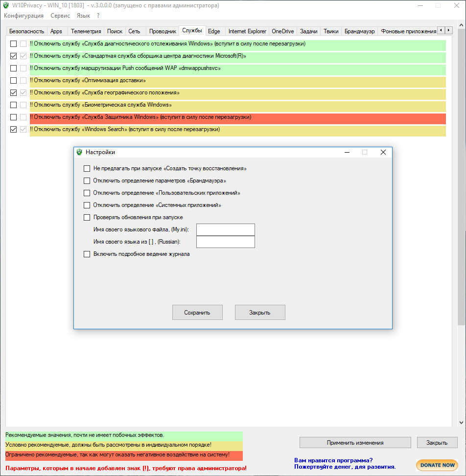Click the vertical scrollbar up arrow
Screen dimensions: 466x476
[x=462, y=25]
